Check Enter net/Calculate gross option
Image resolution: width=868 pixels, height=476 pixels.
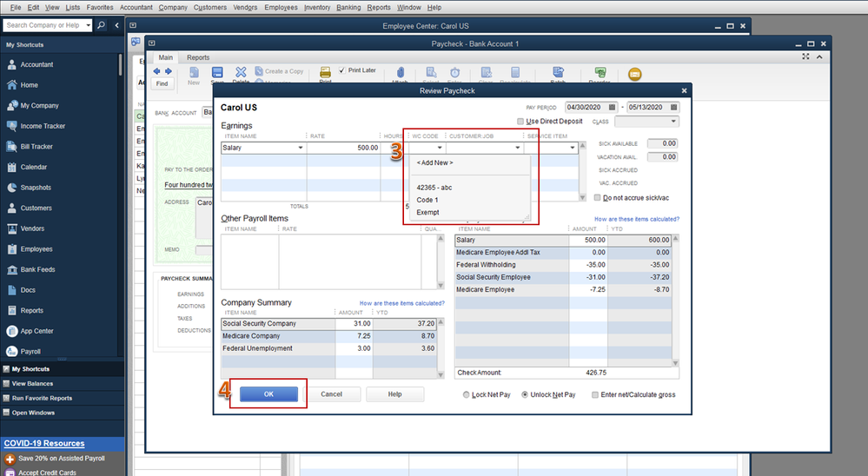595,394
